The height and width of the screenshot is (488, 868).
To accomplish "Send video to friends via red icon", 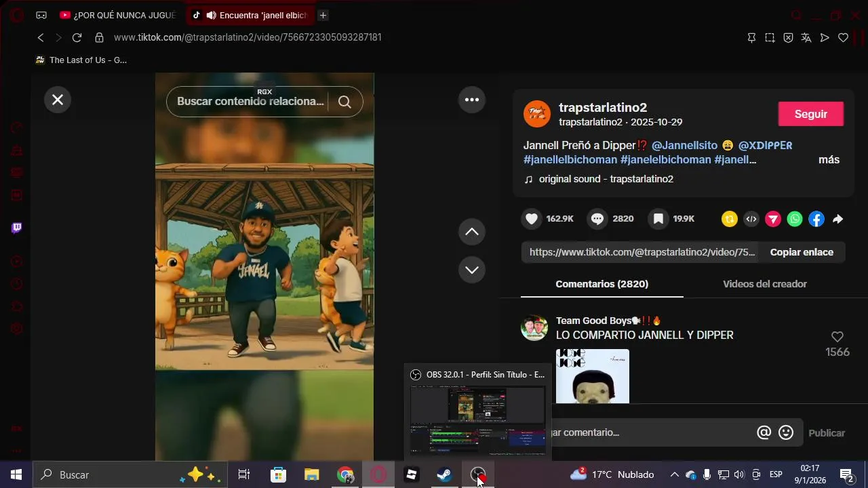I will pyautogui.click(x=773, y=219).
